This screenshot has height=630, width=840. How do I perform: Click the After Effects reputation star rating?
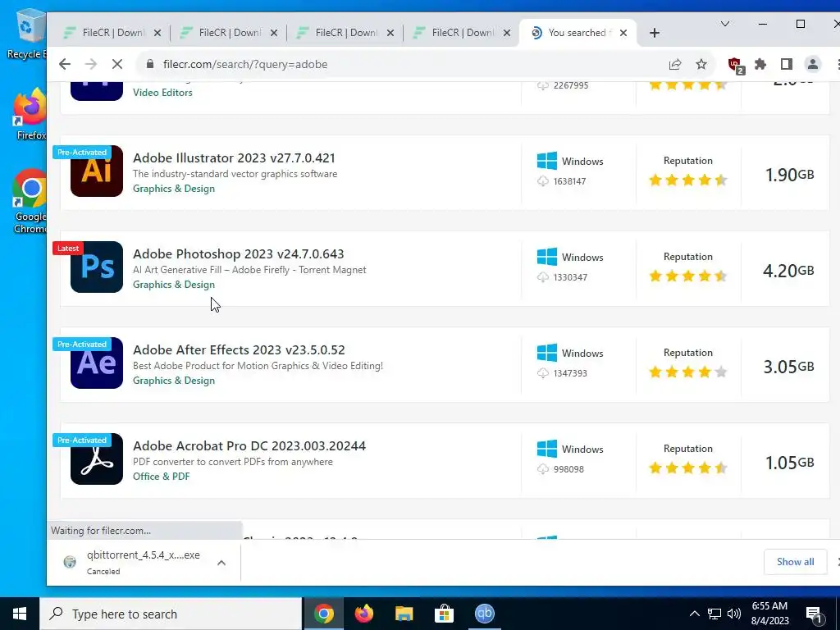point(688,372)
